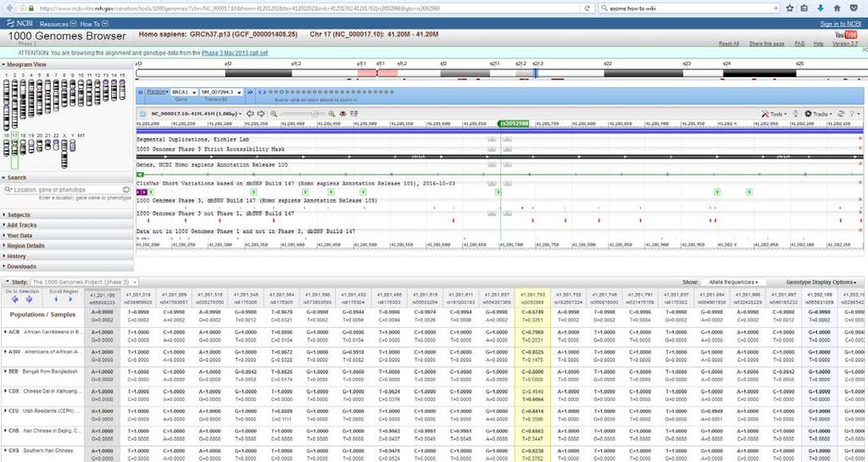Focus the Location, gene or phenotype search field

click(66, 190)
